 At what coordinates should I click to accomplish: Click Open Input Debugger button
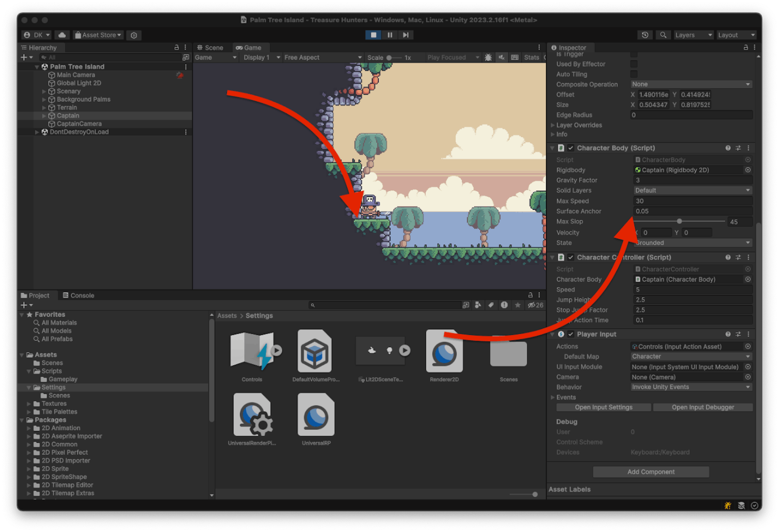[702, 407]
